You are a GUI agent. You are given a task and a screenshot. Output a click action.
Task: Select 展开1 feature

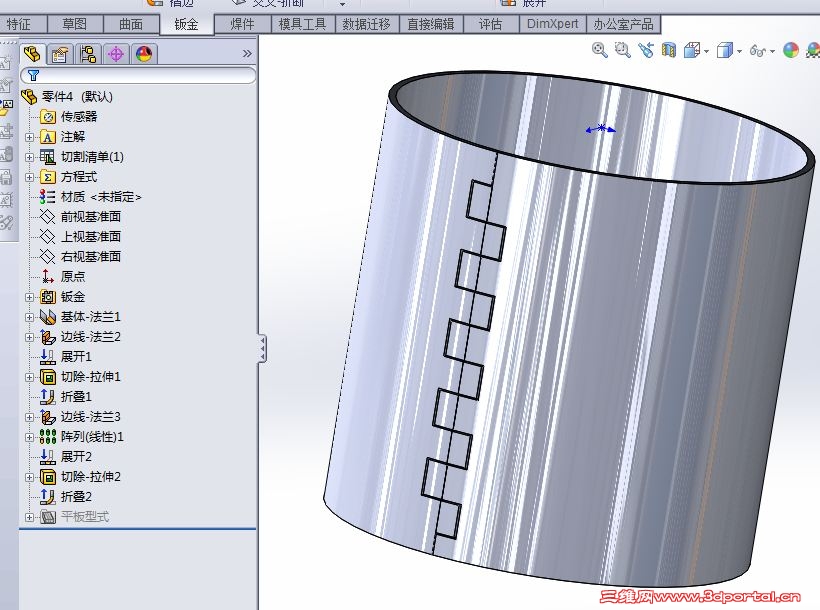[76, 356]
